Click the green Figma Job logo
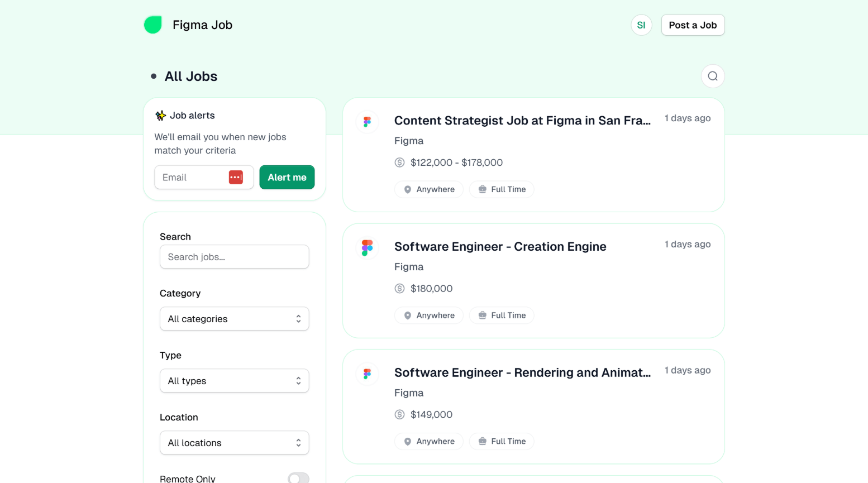868x483 pixels. [152, 25]
